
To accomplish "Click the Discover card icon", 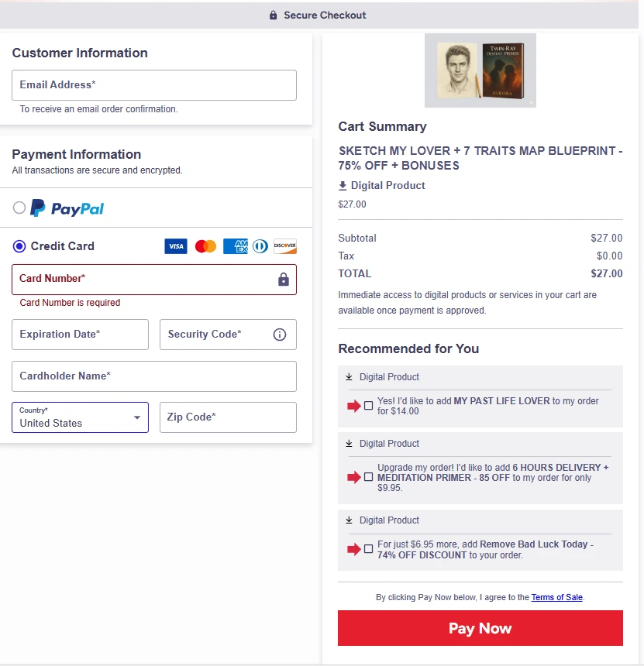I will pyautogui.click(x=285, y=245).
